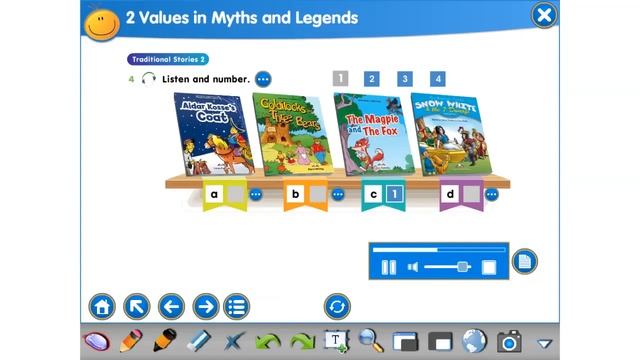Close the activity with the X button
The image size is (640, 360).
coord(544,16)
